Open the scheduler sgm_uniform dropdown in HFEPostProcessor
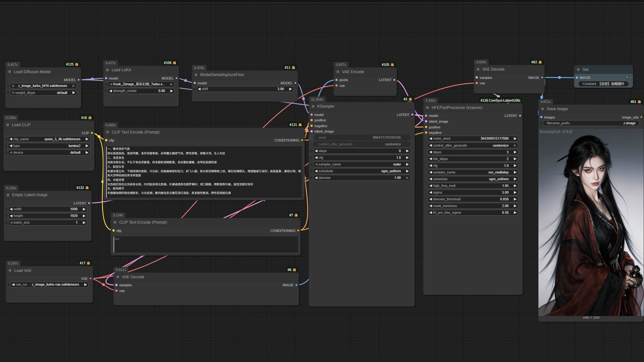Viewport: 644px width, 362px height. (473, 179)
